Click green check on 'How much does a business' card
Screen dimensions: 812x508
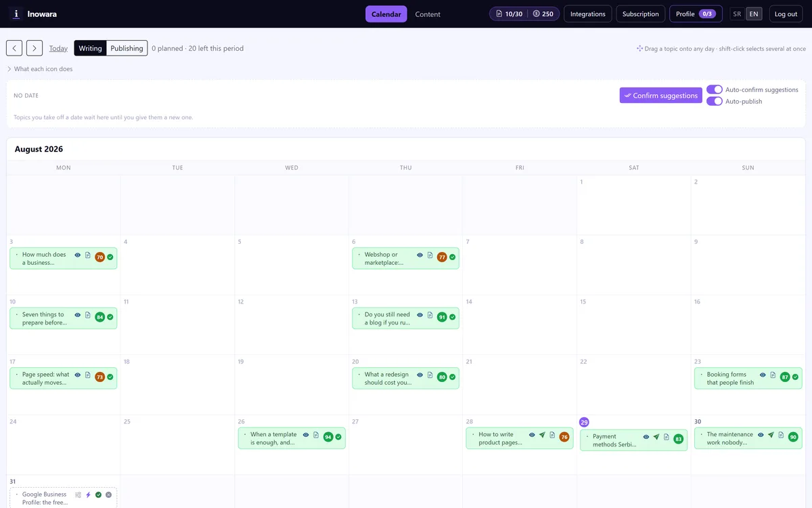click(x=110, y=257)
